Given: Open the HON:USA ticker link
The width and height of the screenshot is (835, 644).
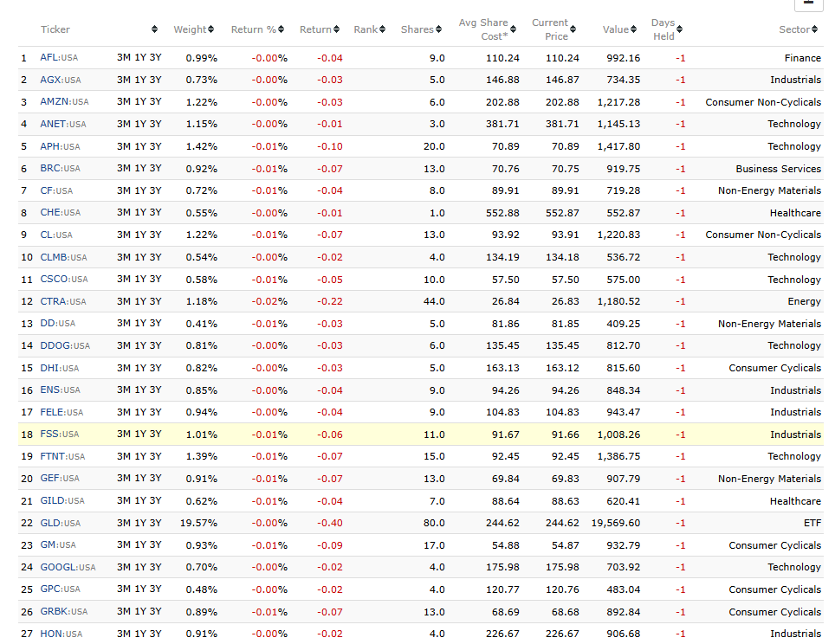Looking at the screenshot, I should click(x=61, y=634).
